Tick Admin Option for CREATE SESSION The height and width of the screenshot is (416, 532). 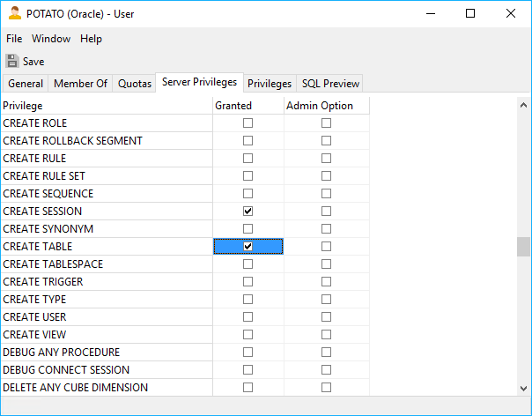326,212
